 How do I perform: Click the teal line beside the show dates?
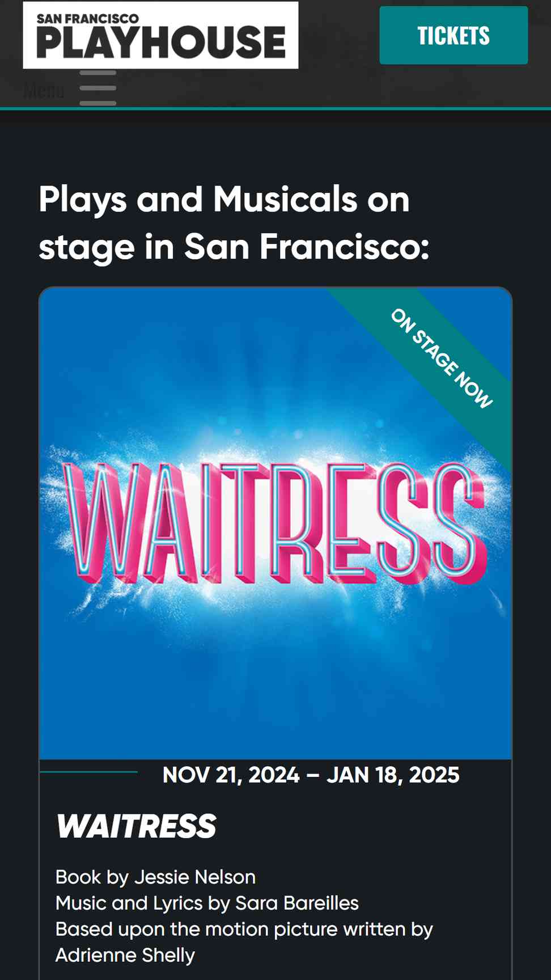pos(88,772)
